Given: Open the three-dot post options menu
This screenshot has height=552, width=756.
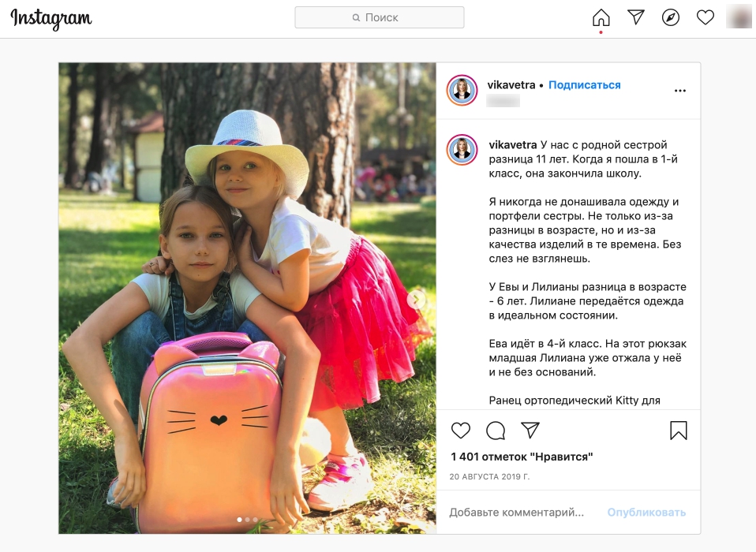Looking at the screenshot, I should coord(679,91).
